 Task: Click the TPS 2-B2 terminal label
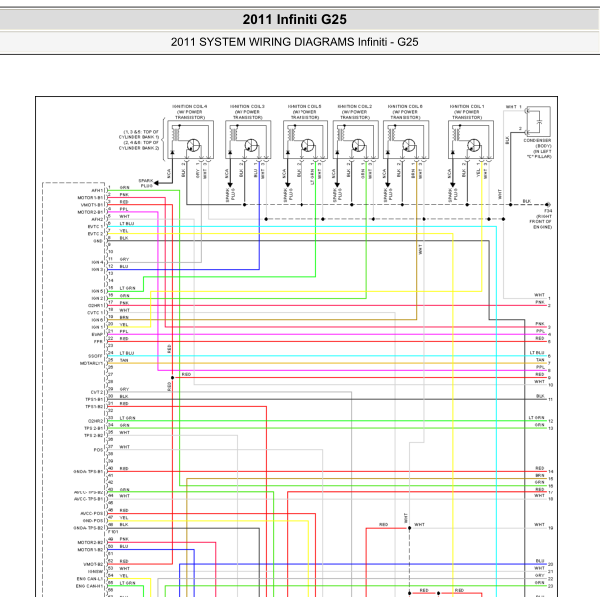pyautogui.click(x=94, y=436)
